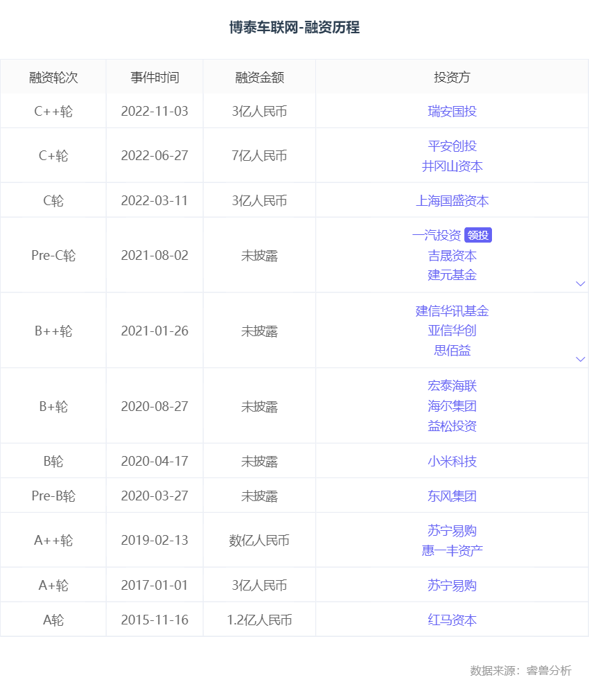The height and width of the screenshot is (700, 589).
Task: Click the date 2021-01-26
Action: (x=155, y=331)
